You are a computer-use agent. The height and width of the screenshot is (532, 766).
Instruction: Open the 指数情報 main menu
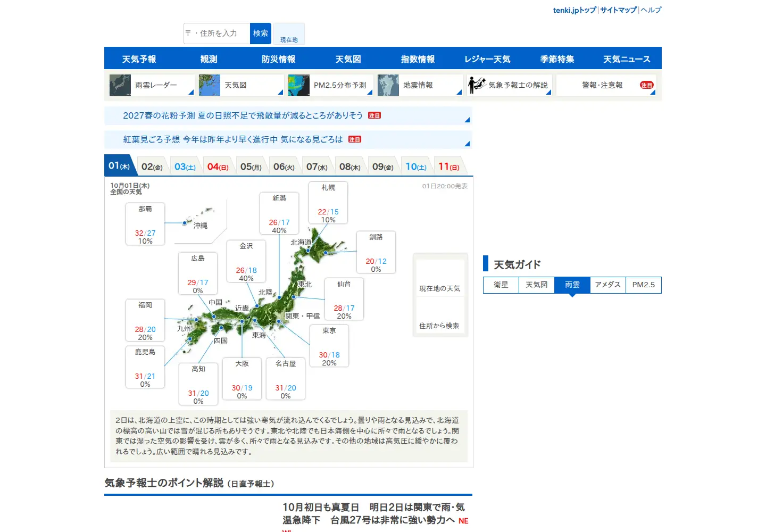418,59
